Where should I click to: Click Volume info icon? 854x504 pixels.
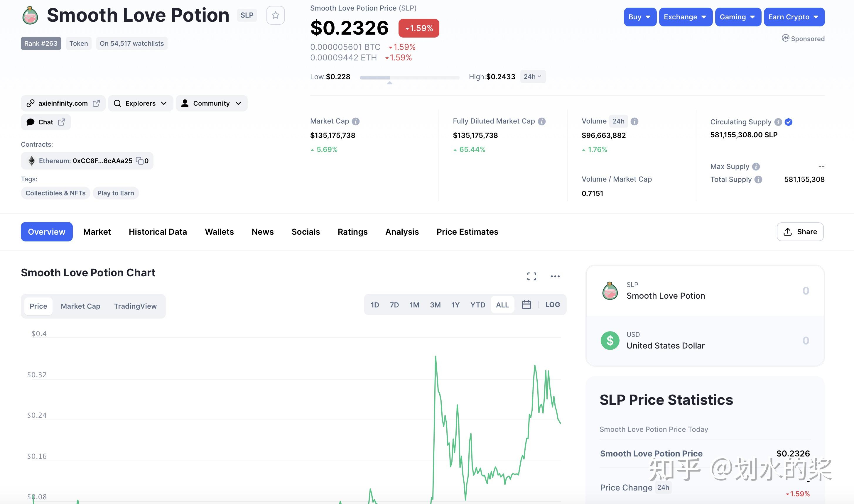point(634,121)
